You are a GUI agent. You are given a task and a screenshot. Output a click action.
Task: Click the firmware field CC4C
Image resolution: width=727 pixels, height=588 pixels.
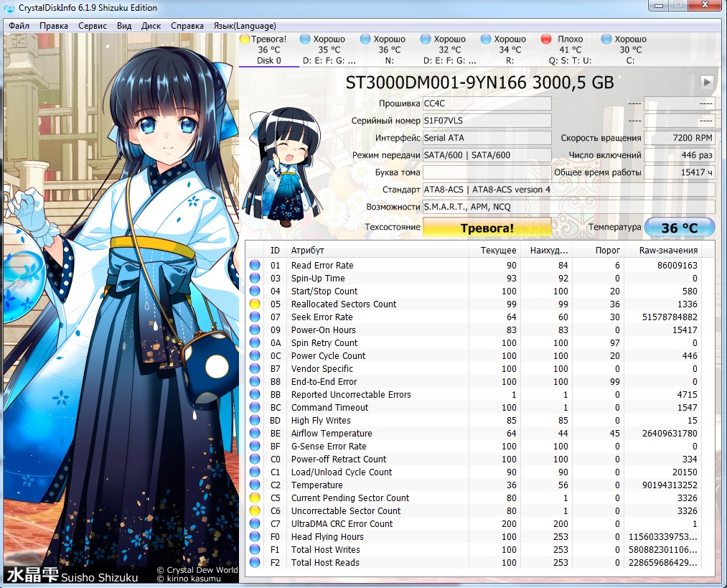(x=487, y=103)
